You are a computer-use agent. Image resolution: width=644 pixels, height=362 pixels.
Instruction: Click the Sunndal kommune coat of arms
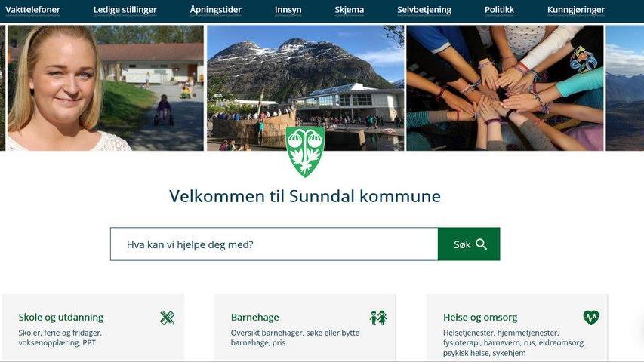[x=305, y=152]
